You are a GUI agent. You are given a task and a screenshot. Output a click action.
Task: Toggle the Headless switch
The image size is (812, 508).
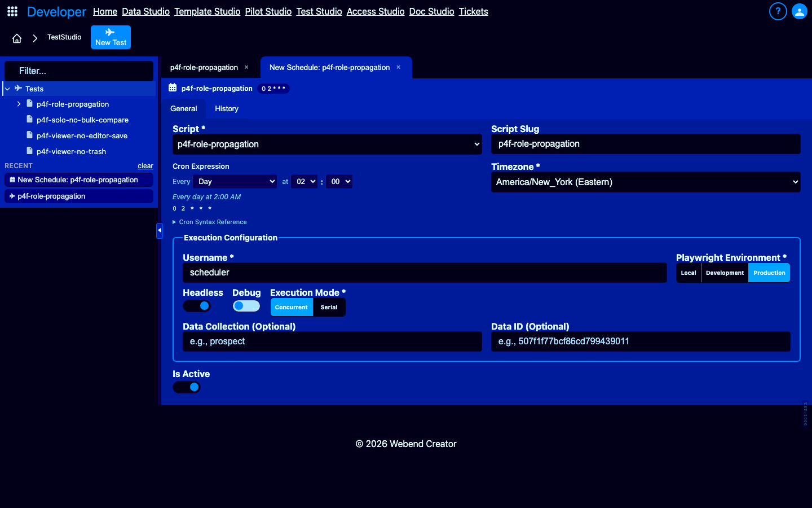(197, 306)
